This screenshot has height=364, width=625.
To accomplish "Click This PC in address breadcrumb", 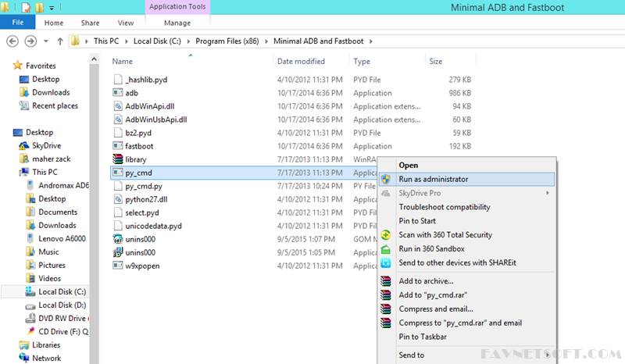I will click(106, 41).
